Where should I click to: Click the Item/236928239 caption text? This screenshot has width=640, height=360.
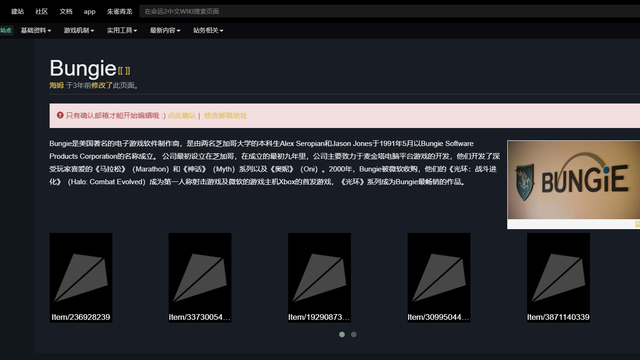point(81,317)
